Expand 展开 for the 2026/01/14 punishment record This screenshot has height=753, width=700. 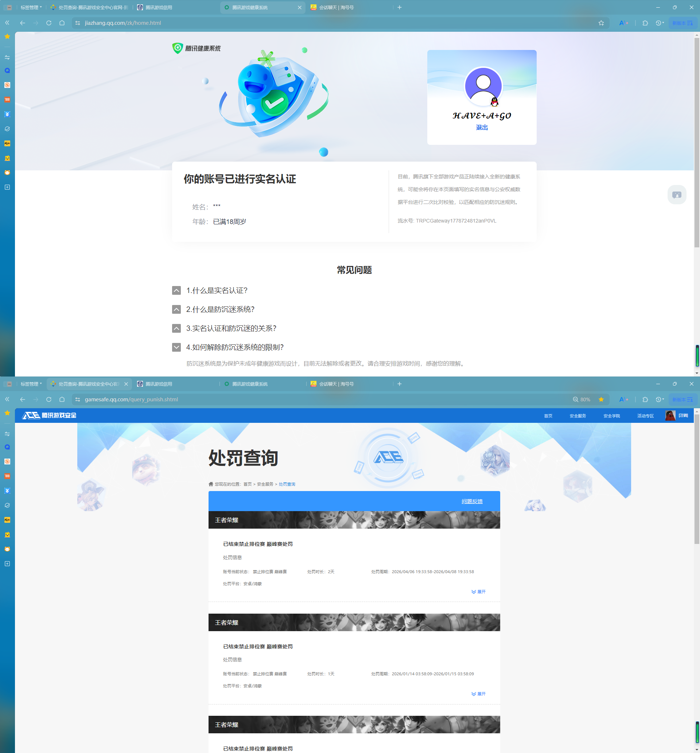478,694
